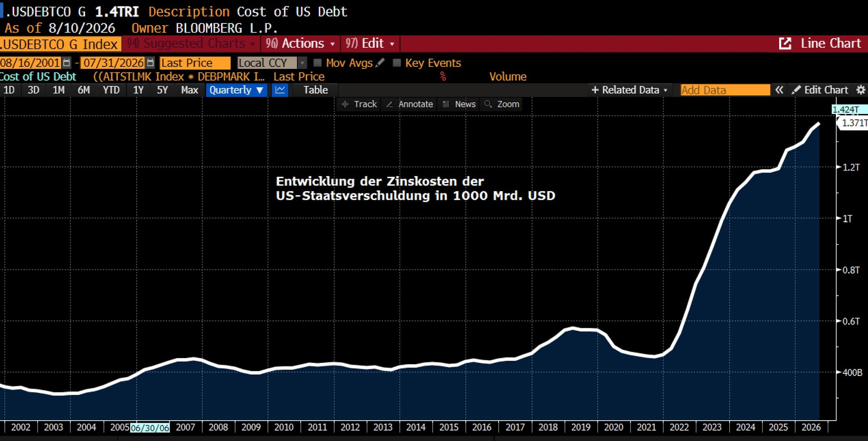This screenshot has width=868, height=441.
Task: Click the Edit Chart button
Action: pos(820,90)
